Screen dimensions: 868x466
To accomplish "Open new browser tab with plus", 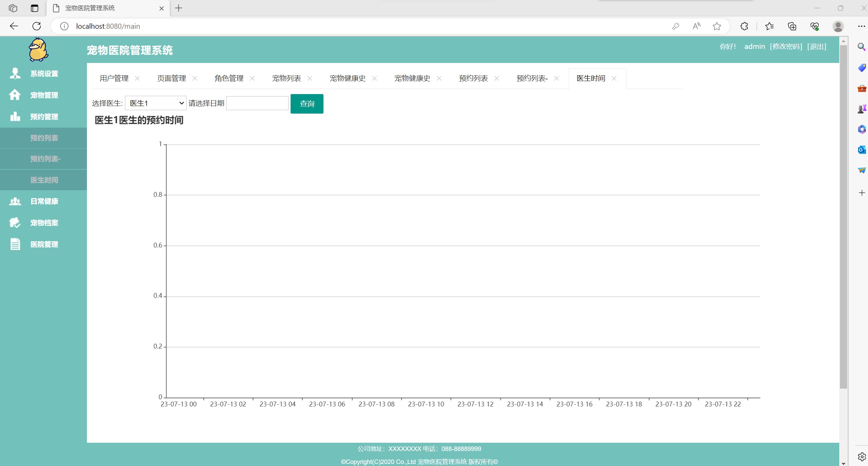I will coord(179,8).
